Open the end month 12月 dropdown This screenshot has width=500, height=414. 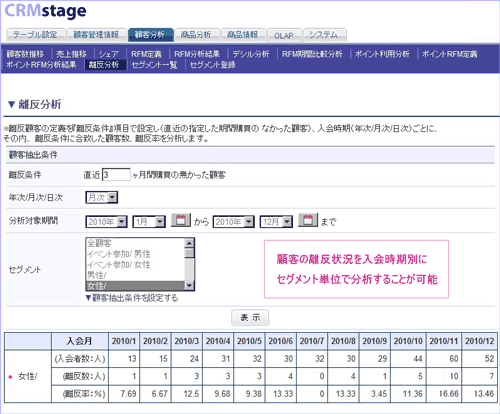[x=276, y=222]
